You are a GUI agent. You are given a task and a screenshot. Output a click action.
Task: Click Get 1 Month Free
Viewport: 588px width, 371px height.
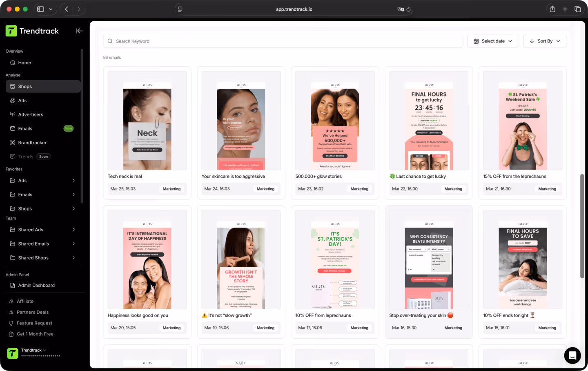pyautogui.click(x=35, y=334)
